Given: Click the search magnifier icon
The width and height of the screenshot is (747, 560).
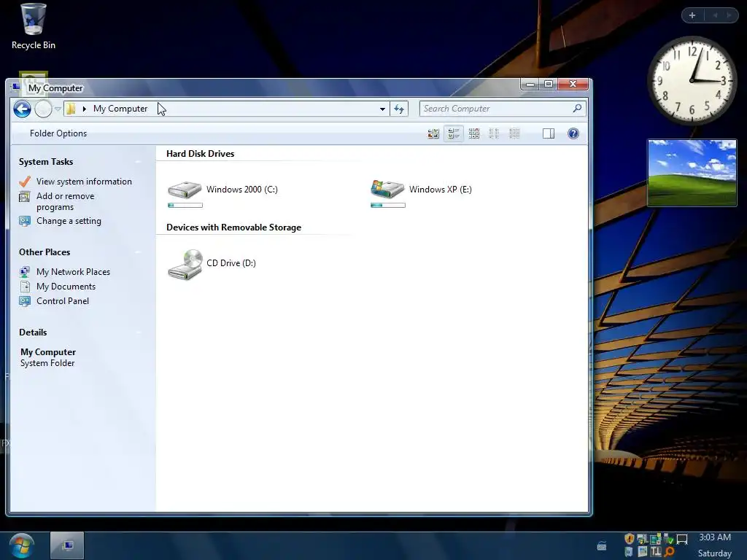Looking at the screenshot, I should (x=578, y=109).
